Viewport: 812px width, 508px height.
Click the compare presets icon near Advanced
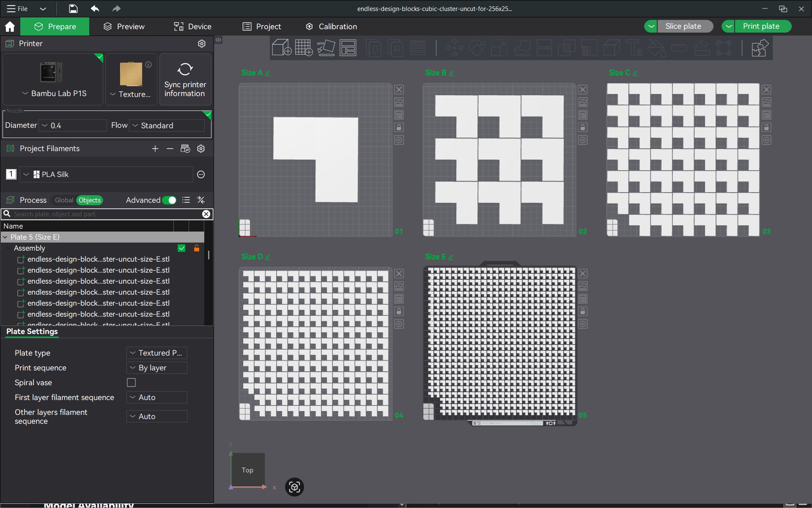click(x=201, y=200)
